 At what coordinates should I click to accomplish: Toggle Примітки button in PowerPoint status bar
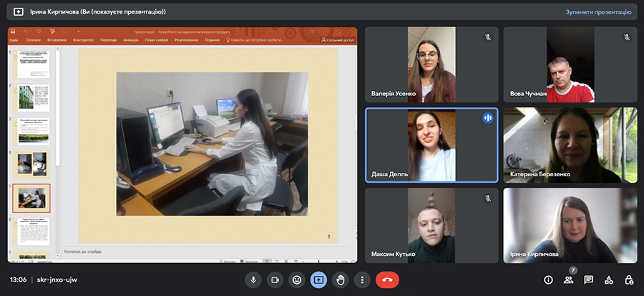coord(249,261)
